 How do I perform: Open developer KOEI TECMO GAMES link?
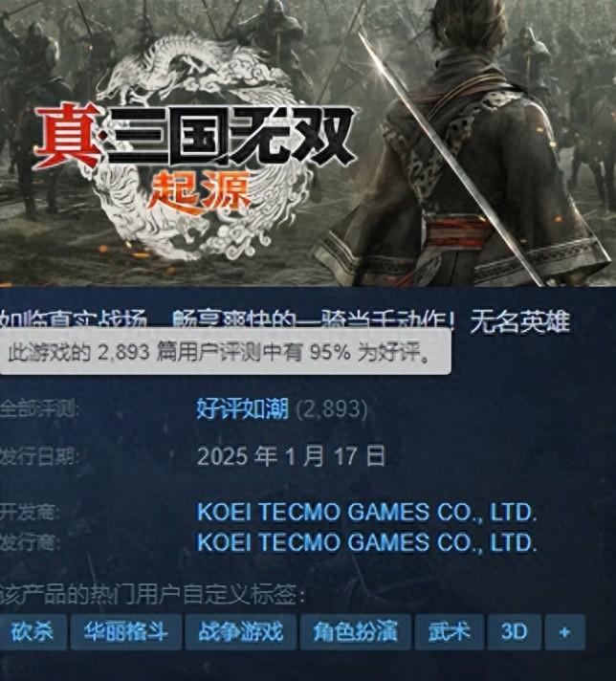(x=367, y=512)
